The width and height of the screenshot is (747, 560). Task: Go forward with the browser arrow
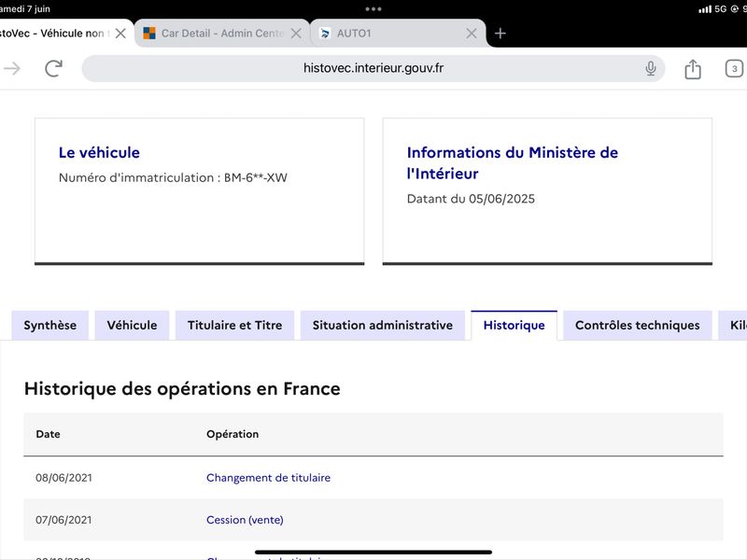click(12, 68)
